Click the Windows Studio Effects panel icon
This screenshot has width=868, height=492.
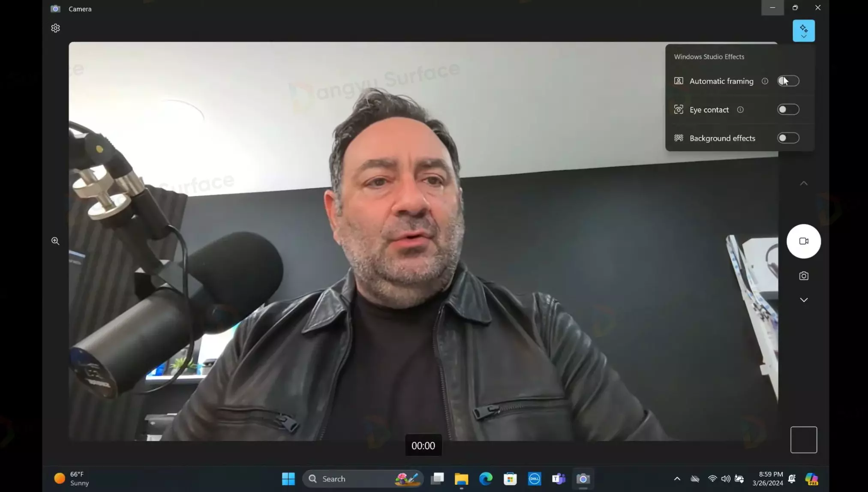coord(804,31)
